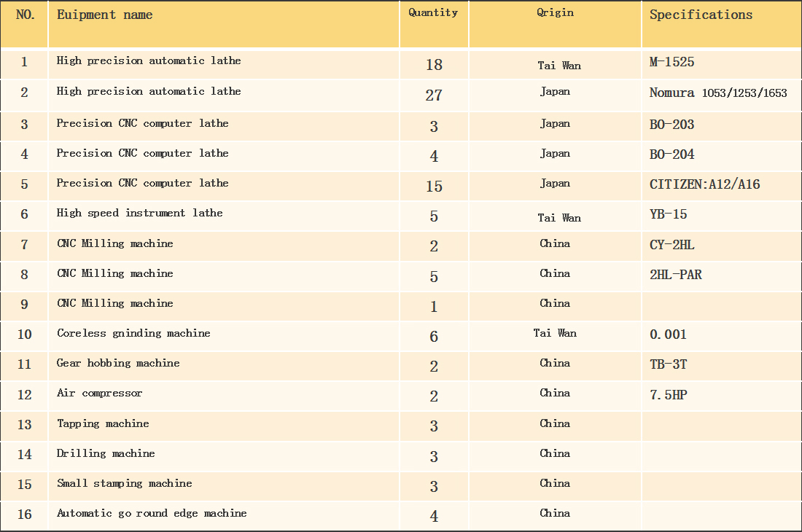Click the NO. column header
Viewport: 802px width, 532px height.
point(25,15)
